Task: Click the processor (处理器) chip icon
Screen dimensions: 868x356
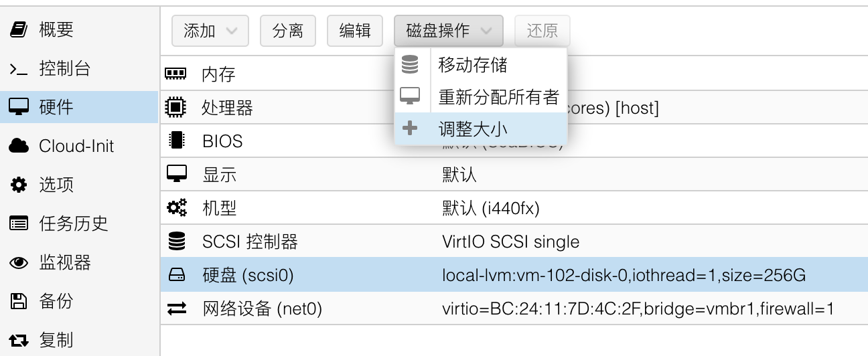Action: pos(175,107)
